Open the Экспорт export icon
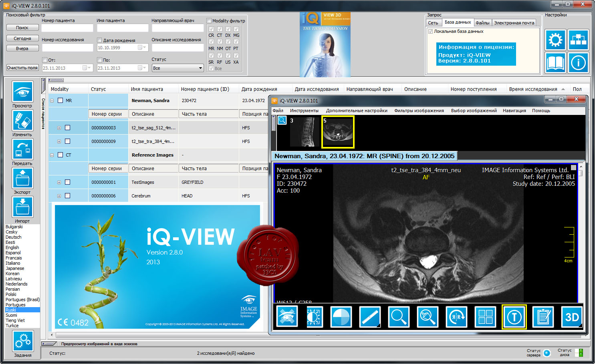This screenshot has height=364, width=595. [x=22, y=178]
